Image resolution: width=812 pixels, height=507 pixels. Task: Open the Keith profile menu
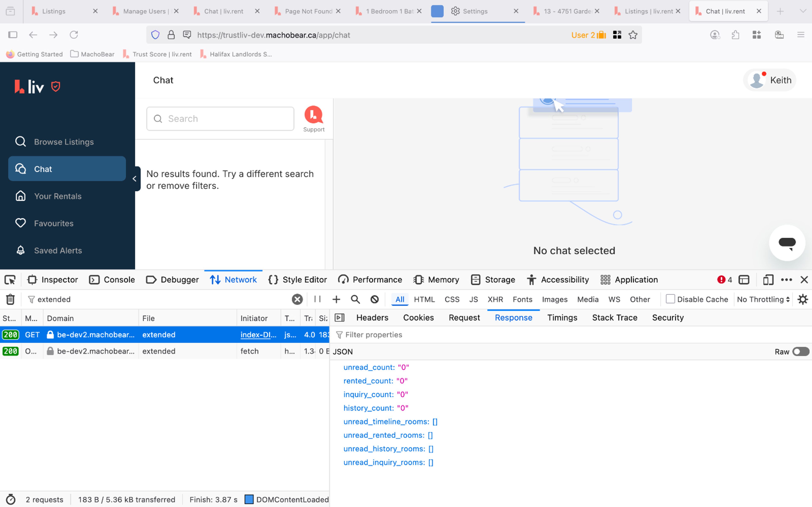pos(770,80)
